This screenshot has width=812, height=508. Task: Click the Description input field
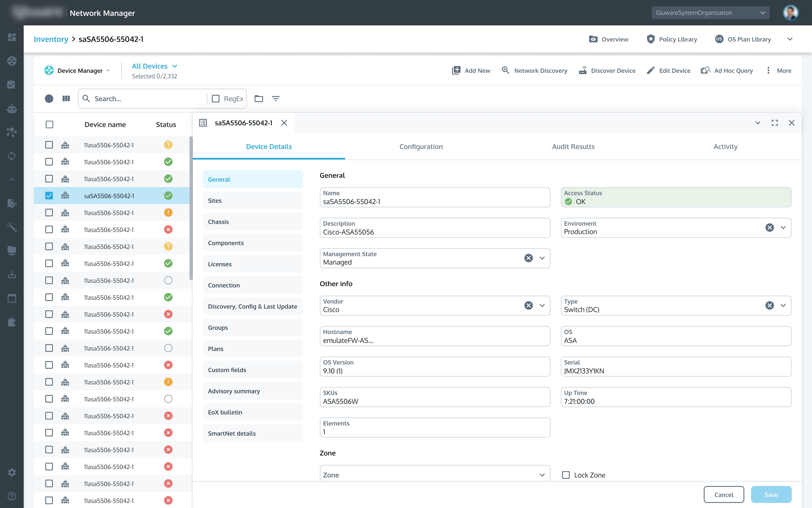pyautogui.click(x=435, y=228)
